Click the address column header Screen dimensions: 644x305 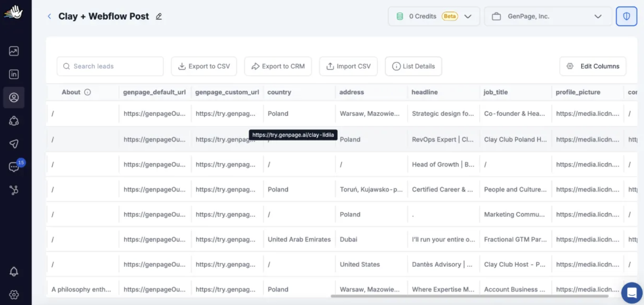(352, 92)
